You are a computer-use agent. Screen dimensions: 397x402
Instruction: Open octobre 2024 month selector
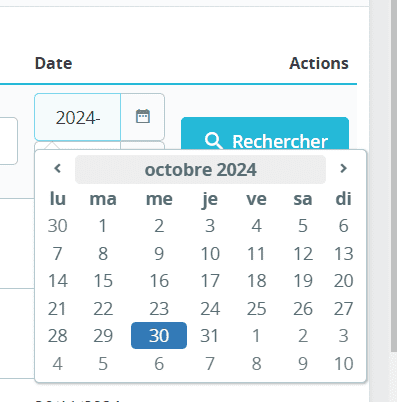(x=200, y=170)
